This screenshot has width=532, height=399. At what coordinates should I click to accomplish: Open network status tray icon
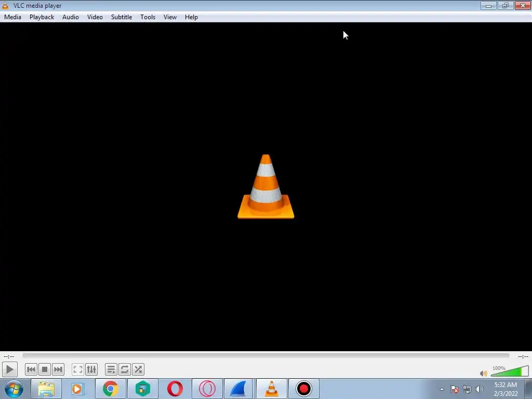click(x=467, y=389)
